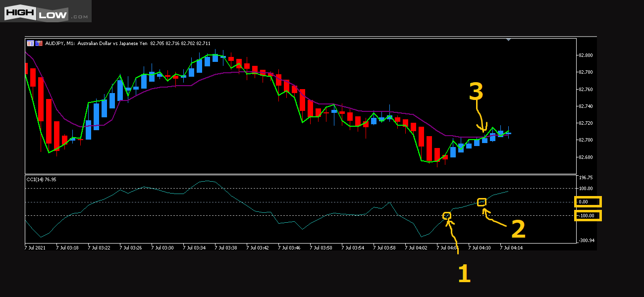Click the 82.680 price on the axis
The height and width of the screenshot is (297, 644).
pos(585,157)
